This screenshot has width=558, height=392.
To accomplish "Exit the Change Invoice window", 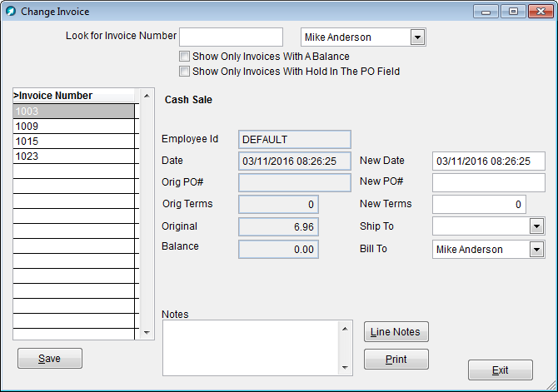I will pyautogui.click(x=500, y=370).
